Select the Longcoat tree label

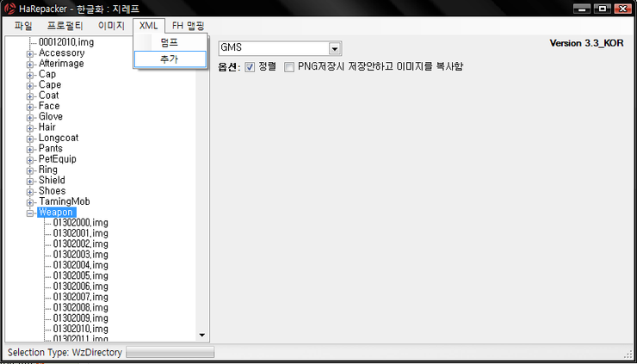tap(59, 139)
